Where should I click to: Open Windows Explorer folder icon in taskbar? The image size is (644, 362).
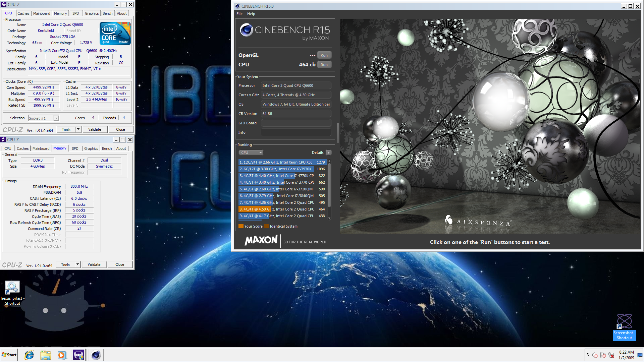(46, 355)
